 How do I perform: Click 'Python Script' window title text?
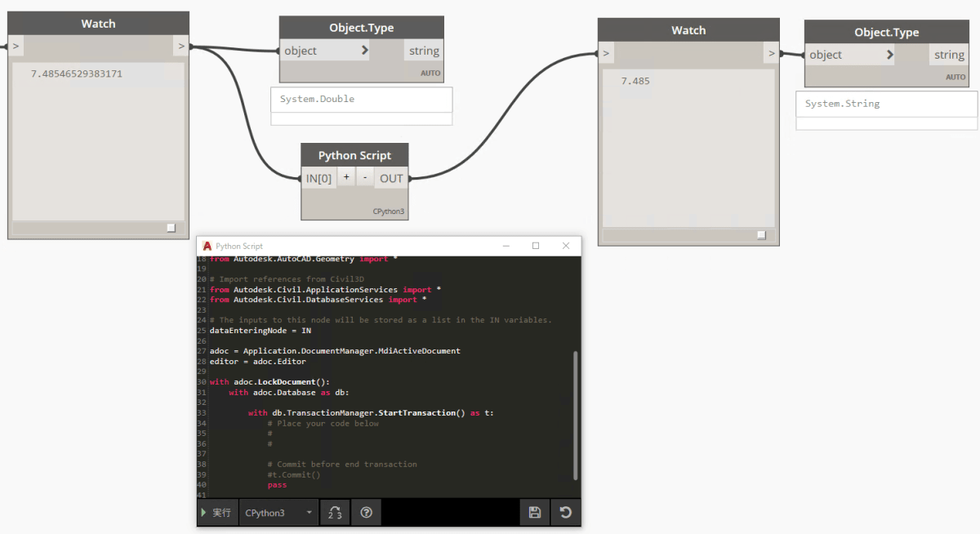point(239,246)
